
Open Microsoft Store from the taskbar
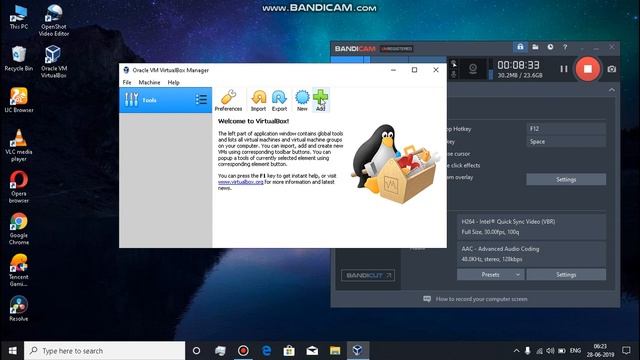coord(289,351)
